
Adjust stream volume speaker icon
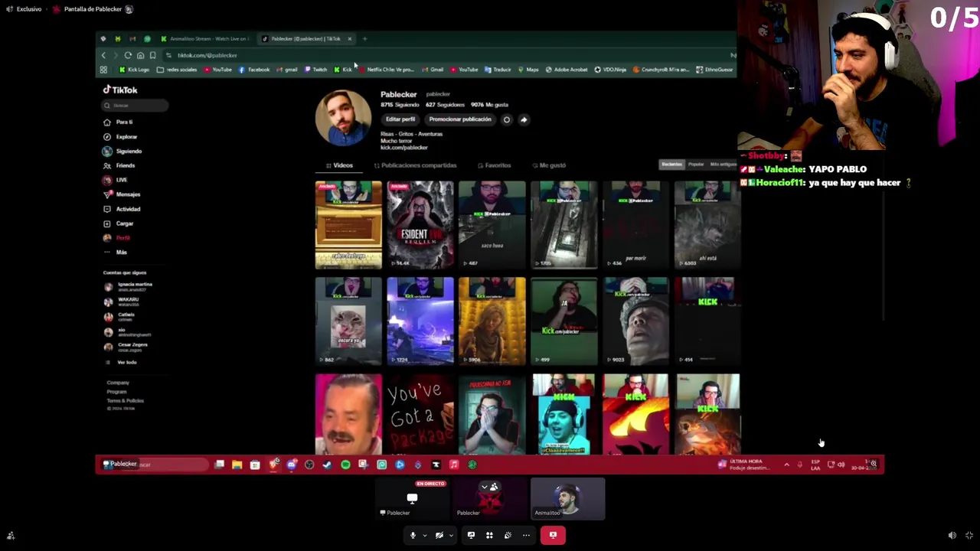pyautogui.click(x=952, y=536)
